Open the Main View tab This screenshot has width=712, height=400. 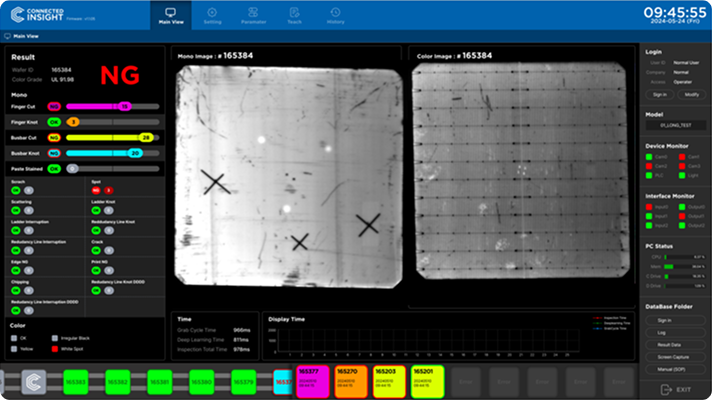coord(171,15)
